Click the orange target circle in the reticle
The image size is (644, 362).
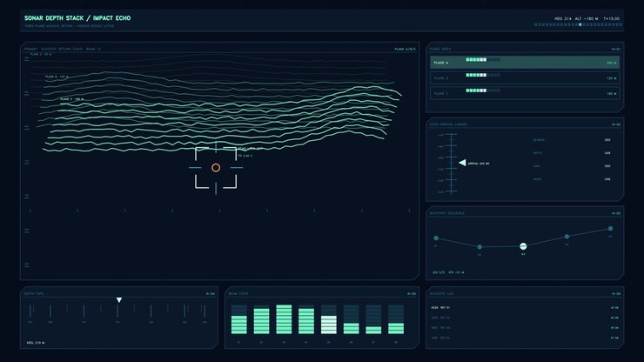(216, 168)
